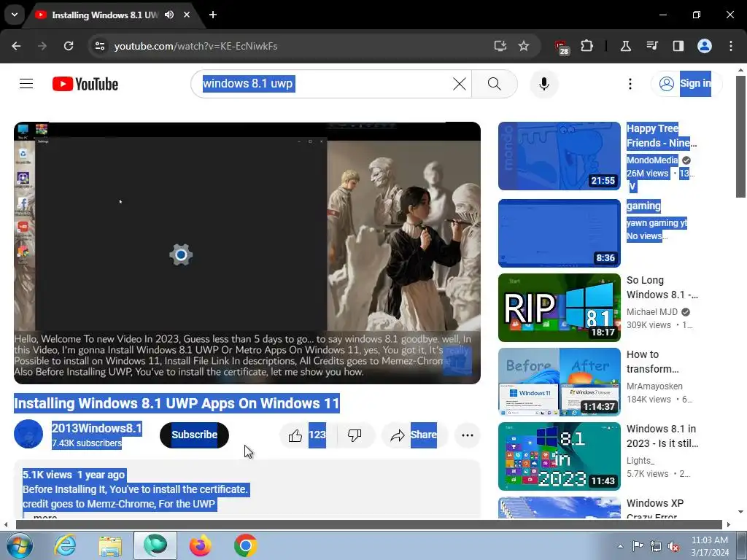
Task: Show hidden tray icons arrow
Action: tap(620, 546)
